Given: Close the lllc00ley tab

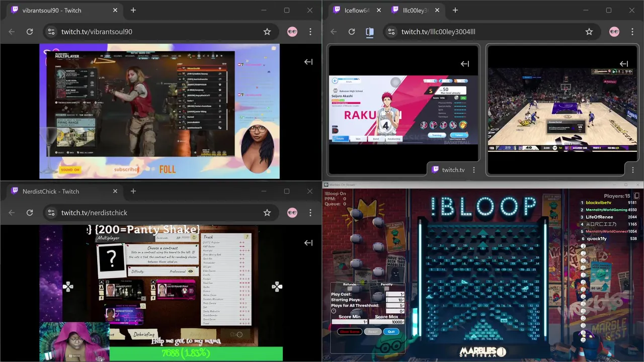Looking at the screenshot, I should [x=437, y=10].
